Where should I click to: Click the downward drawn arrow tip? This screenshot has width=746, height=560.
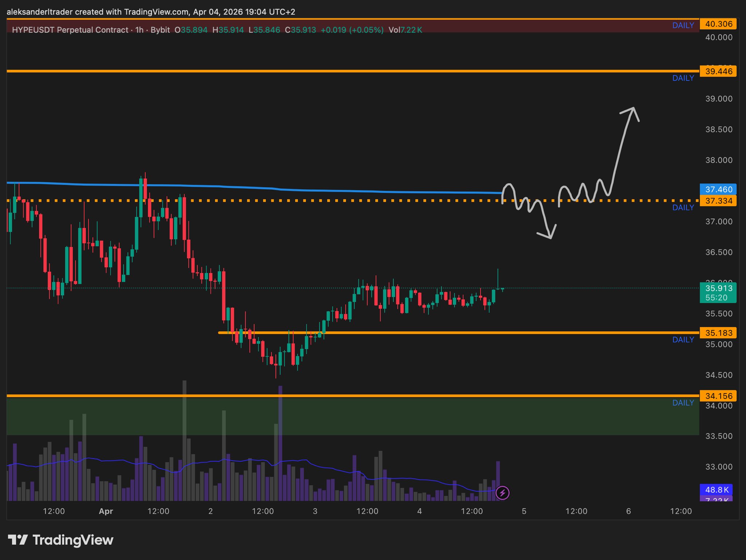pyautogui.click(x=550, y=238)
